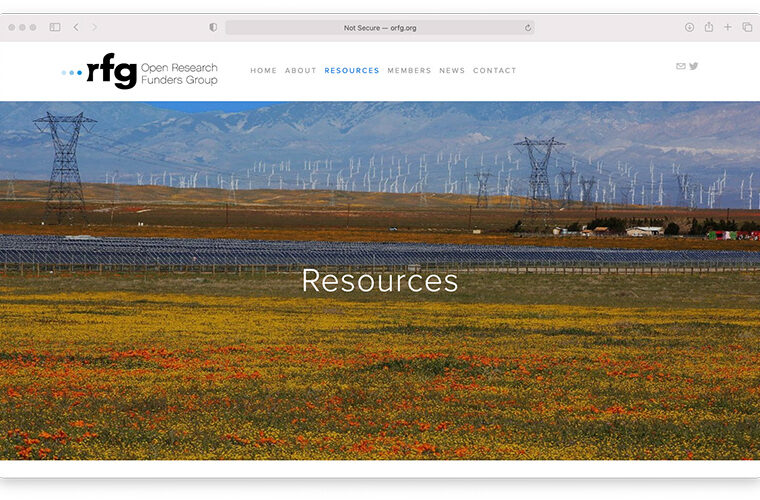760x500 pixels.
Task: View the NEWS page
Action: point(452,70)
